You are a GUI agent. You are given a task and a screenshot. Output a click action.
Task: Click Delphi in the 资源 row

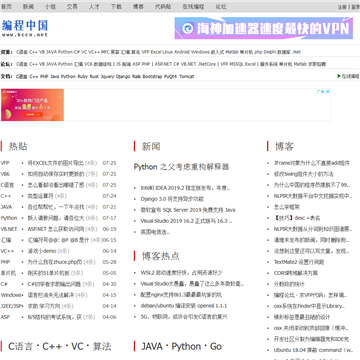[269, 52]
